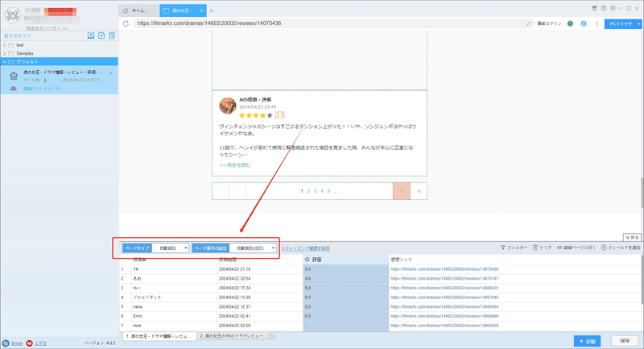Click the green circular icon in the address bar
This screenshot has width=644, height=349.
pyautogui.click(x=570, y=24)
